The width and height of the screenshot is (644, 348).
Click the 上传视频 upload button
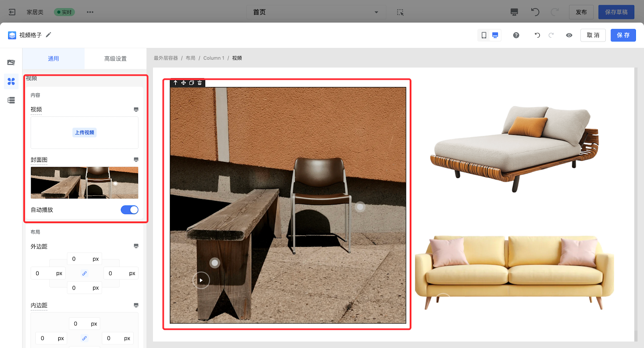point(85,133)
